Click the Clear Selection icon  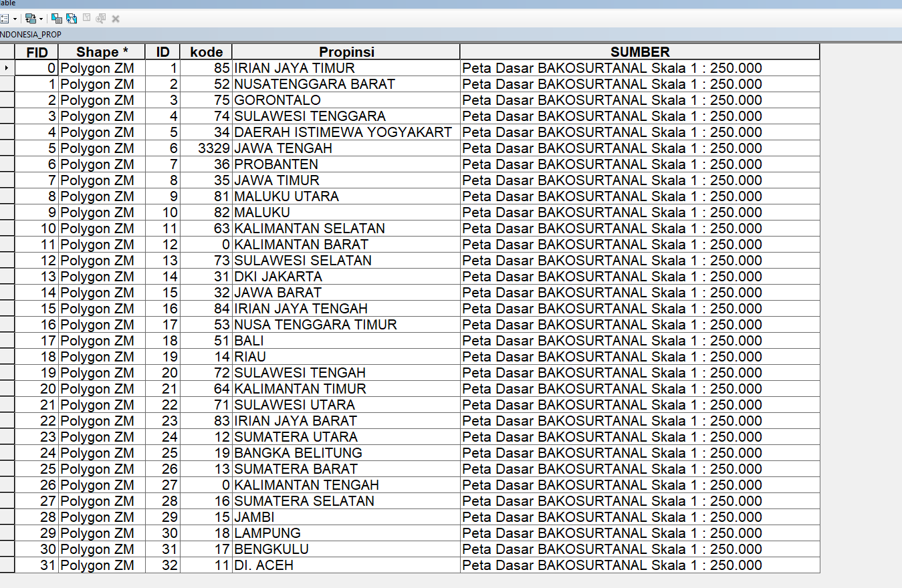(86, 17)
